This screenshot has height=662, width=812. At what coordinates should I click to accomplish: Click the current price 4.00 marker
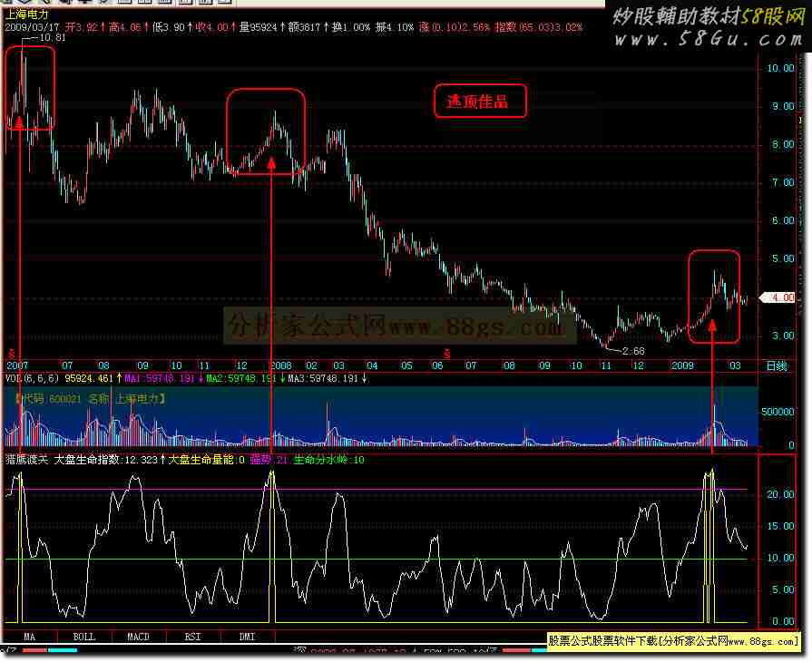click(x=778, y=297)
